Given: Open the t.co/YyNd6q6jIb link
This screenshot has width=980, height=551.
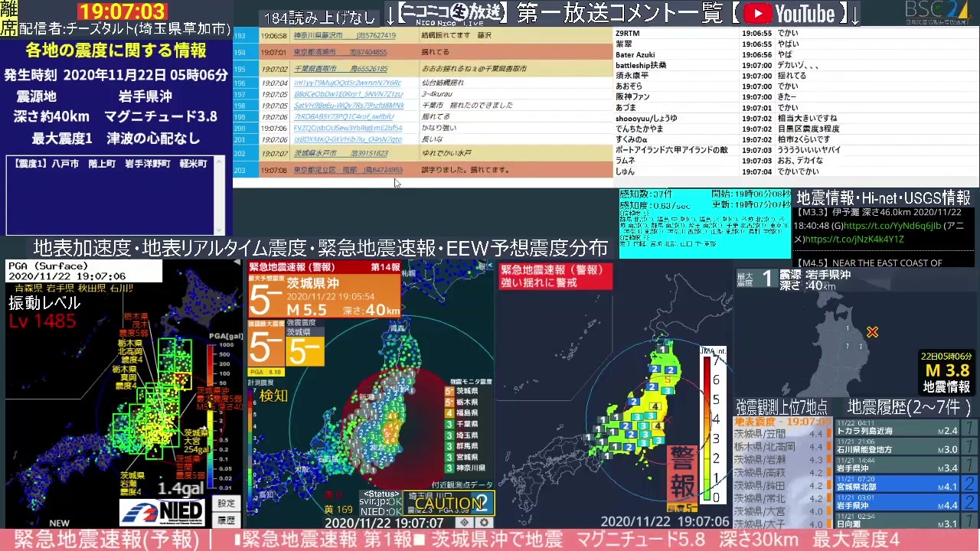Looking at the screenshot, I should tap(892, 226).
